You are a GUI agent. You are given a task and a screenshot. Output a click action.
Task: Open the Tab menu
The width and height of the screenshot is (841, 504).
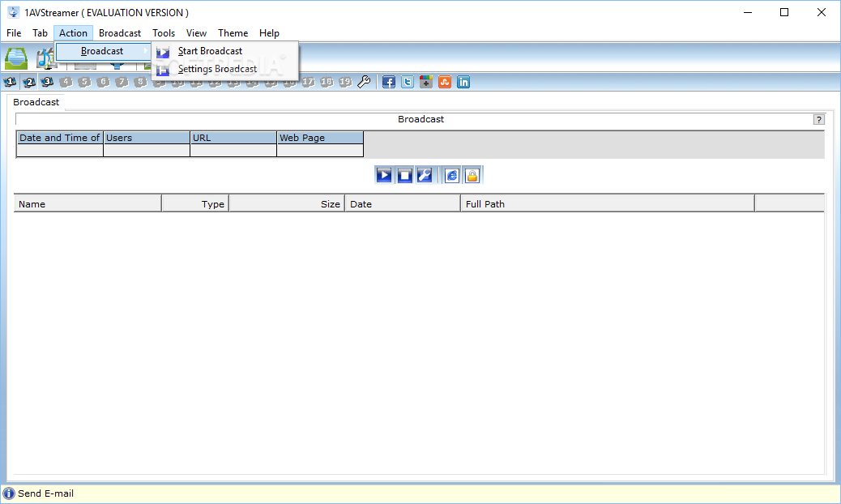coord(41,33)
